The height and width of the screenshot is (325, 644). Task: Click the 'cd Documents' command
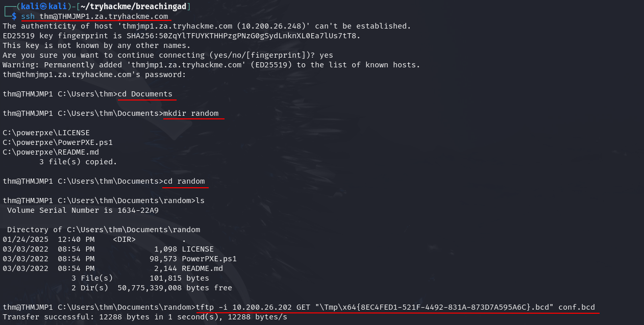(x=145, y=94)
